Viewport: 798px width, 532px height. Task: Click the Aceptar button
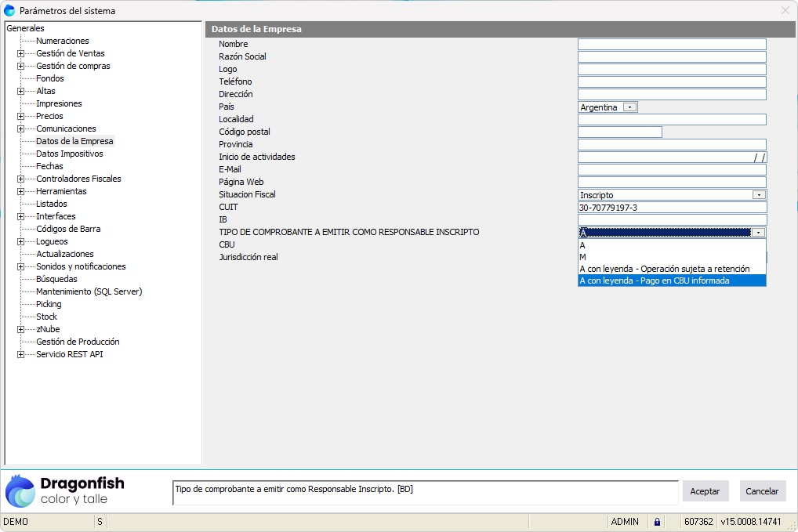705,491
